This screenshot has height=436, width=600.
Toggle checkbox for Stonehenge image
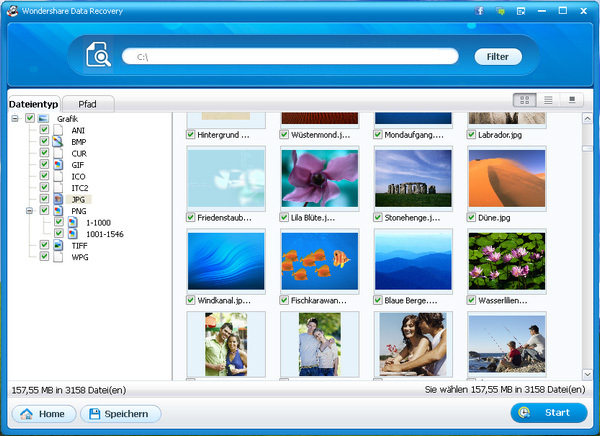point(379,217)
